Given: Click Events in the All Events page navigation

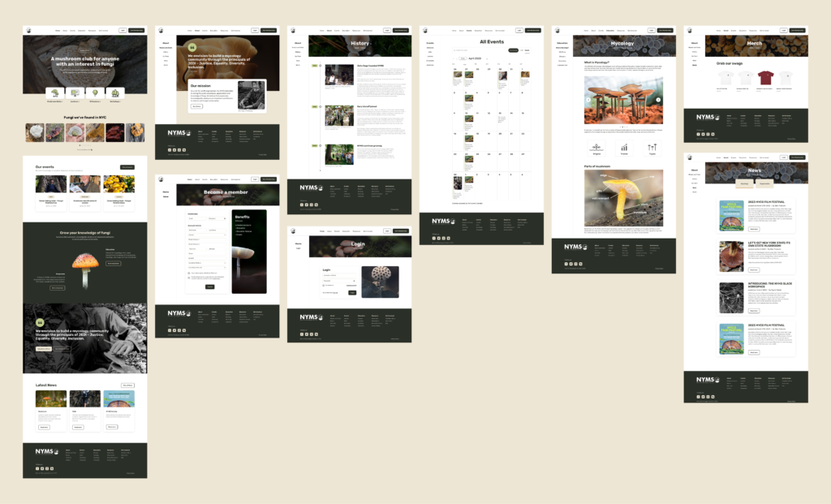Looking at the screenshot, I should coord(469,31).
